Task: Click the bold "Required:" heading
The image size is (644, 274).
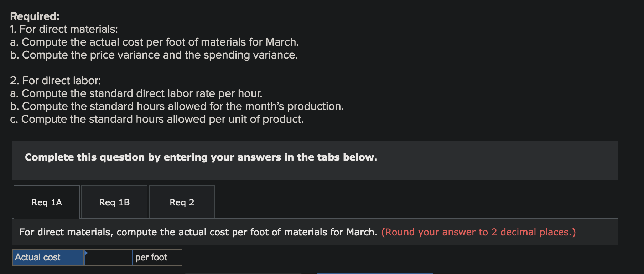Action: click(x=35, y=16)
